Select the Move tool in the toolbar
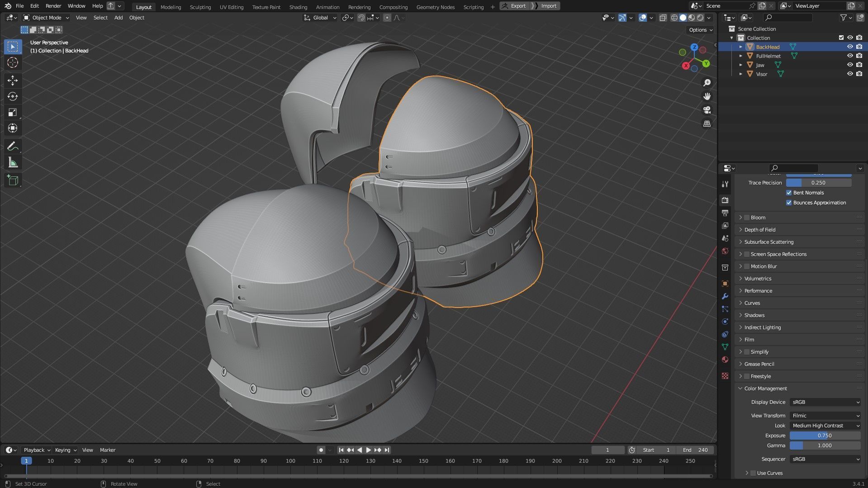 click(x=13, y=81)
